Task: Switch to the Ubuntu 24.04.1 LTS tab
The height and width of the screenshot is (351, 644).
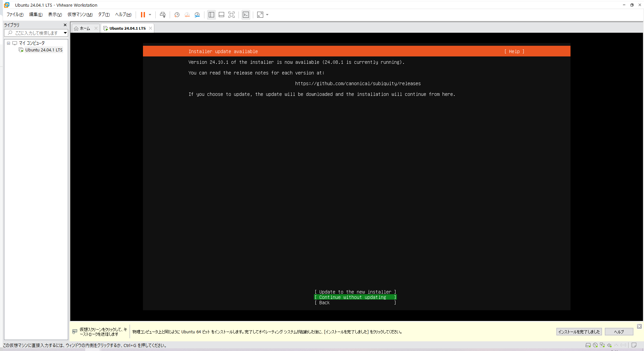Action: click(127, 28)
